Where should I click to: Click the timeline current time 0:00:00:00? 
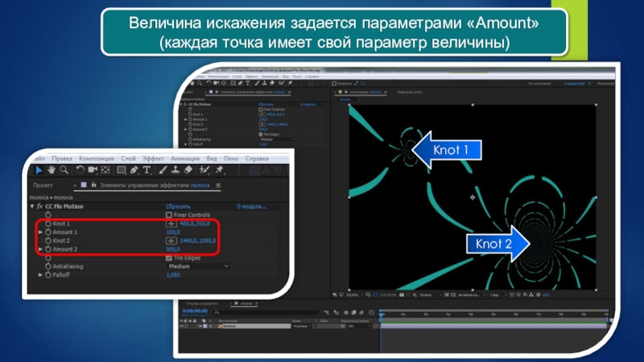pos(195,311)
